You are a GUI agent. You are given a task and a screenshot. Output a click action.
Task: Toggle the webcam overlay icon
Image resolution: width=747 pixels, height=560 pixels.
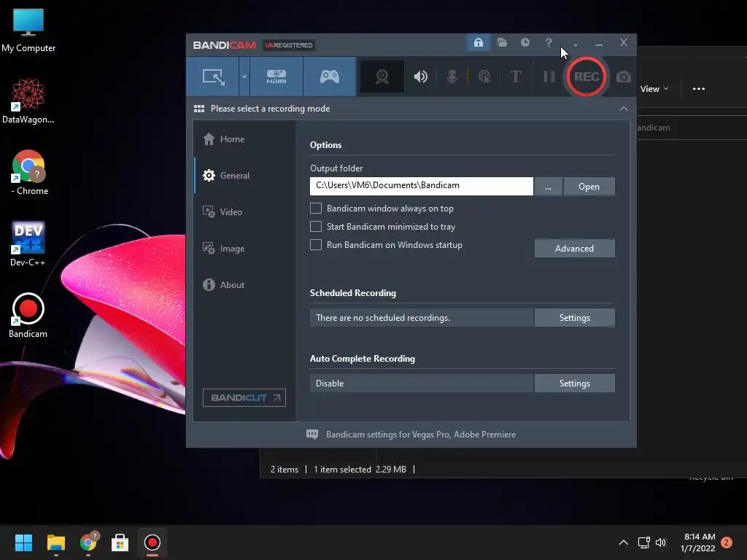click(x=382, y=77)
